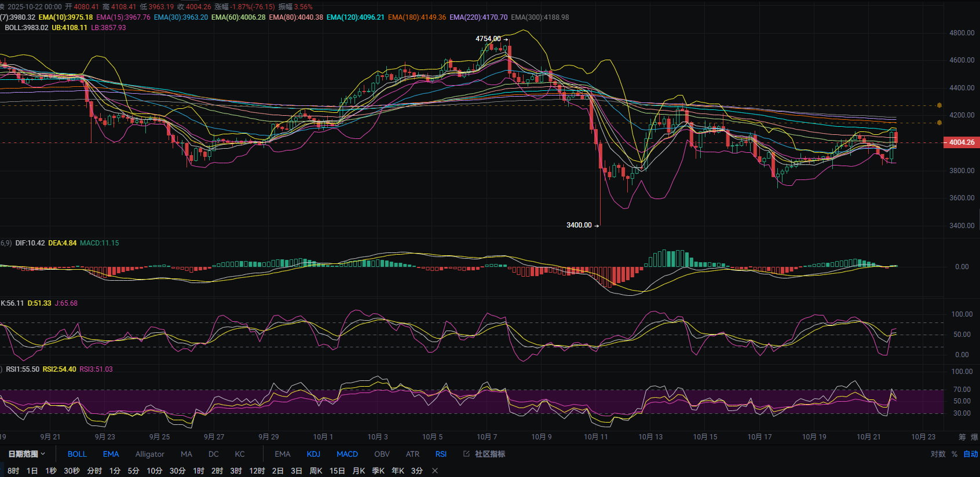The width and height of the screenshot is (980, 477).
Task: Click the upper price alert bell icon
Action: click(x=939, y=105)
